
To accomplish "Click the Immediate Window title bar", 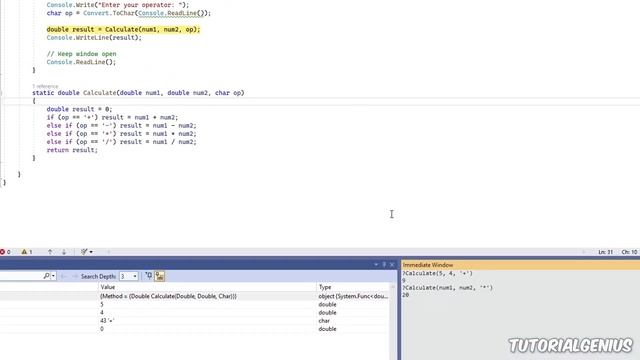I will (x=520, y=265).
